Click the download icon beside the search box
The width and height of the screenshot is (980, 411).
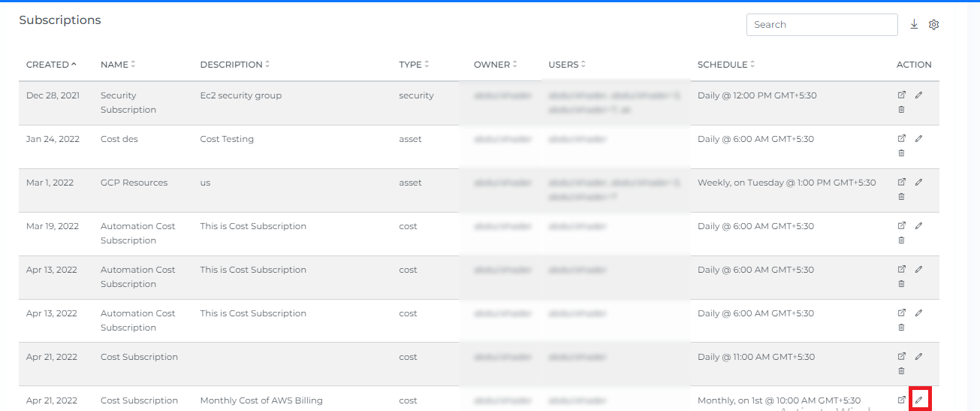click(914, 25)
